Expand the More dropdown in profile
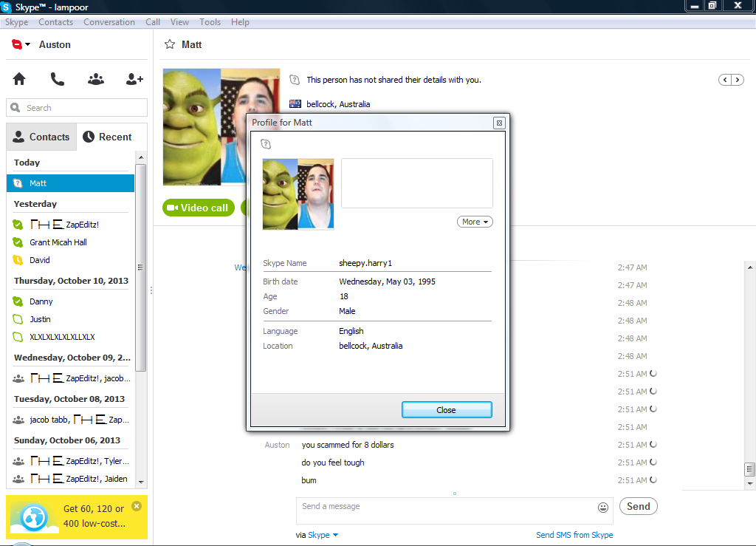The height and width of the screenshot is (546, 756). tap(475, 222)
